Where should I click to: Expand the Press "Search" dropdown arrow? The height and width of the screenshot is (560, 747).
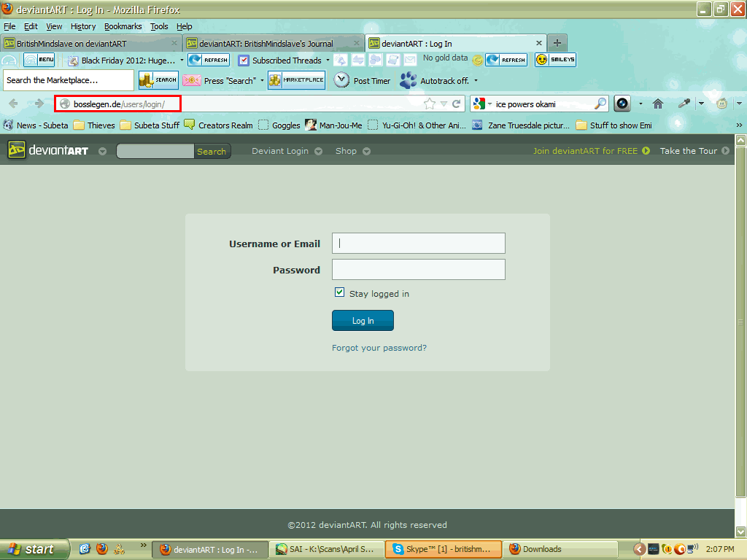pyautogui.click(x=262, y=80)
